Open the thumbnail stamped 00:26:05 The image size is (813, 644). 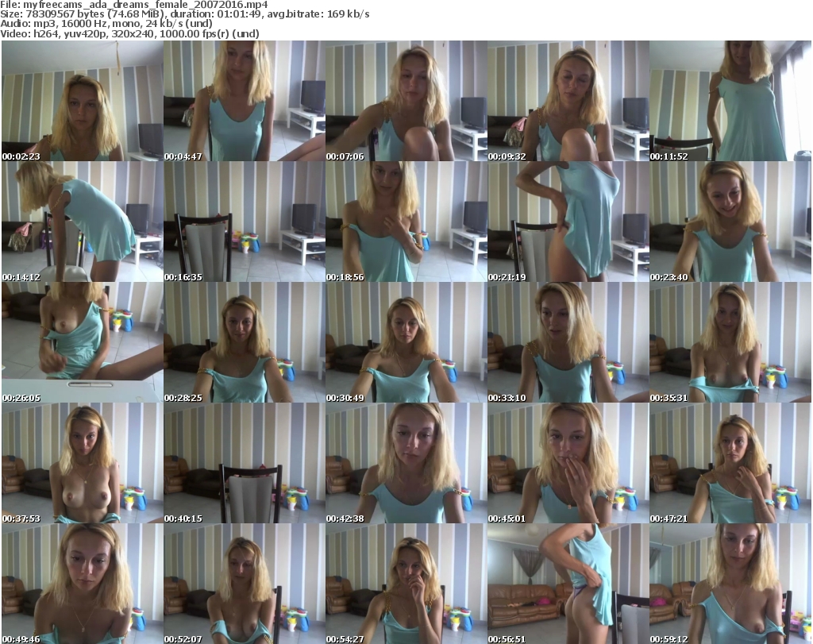coord(83,342)
